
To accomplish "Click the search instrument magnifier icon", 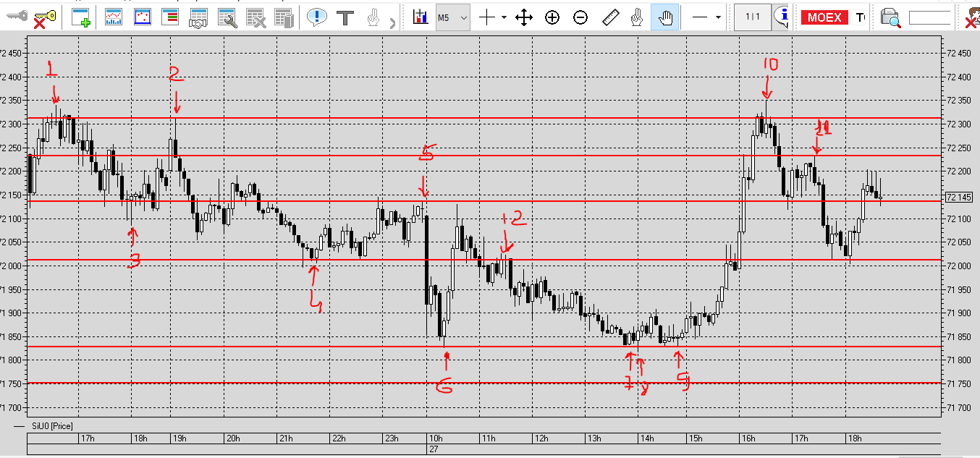I will (890, 18).
